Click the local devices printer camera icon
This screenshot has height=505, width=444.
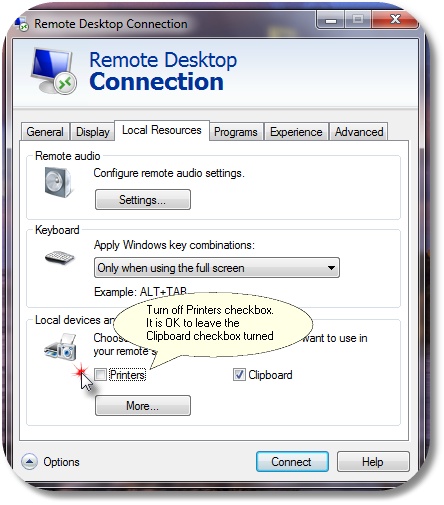tap(60, 347)
